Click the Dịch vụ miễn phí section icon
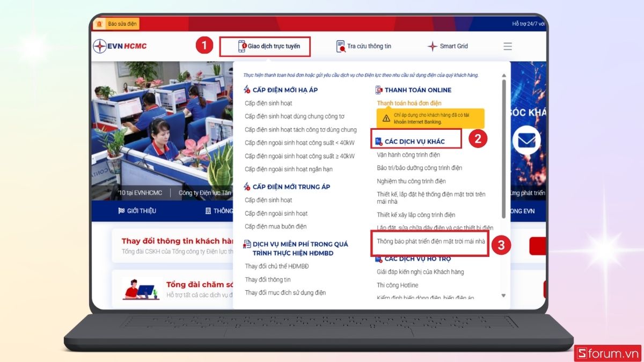Screen dimensions: 644x362 point(247,244)
